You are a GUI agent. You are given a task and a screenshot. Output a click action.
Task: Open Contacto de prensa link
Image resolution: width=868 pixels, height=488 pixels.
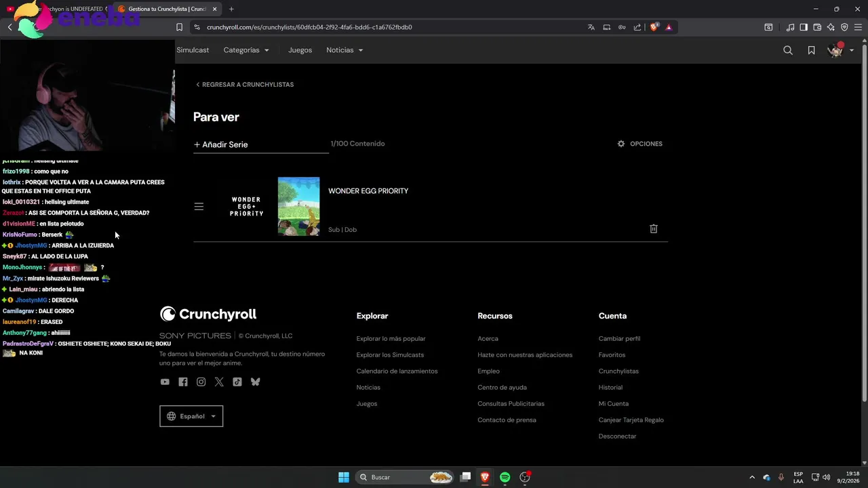(x=507, y=420)
